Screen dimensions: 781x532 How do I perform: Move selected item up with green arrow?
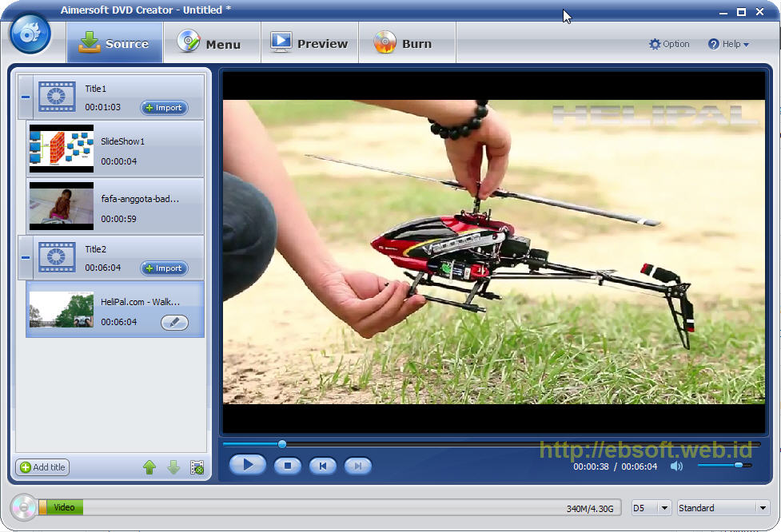point(149,466)
